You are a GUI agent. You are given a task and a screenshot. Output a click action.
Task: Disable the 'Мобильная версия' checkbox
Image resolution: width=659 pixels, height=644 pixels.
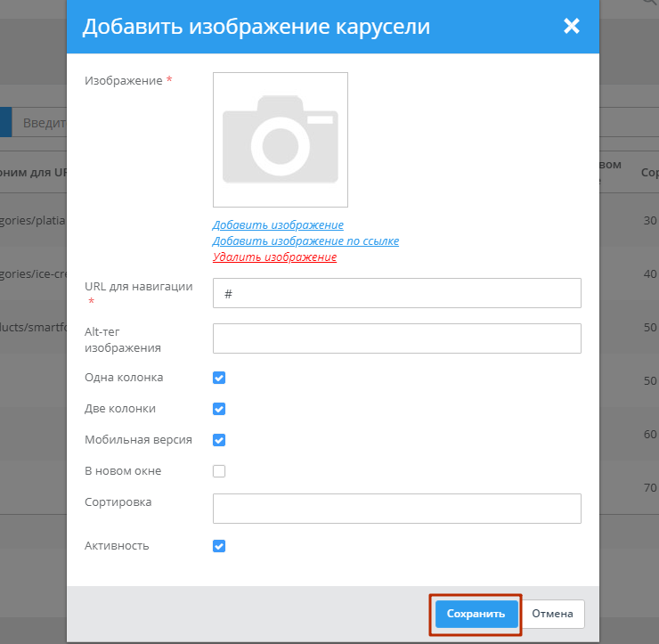pyautogui.click(x=219, y=440)
